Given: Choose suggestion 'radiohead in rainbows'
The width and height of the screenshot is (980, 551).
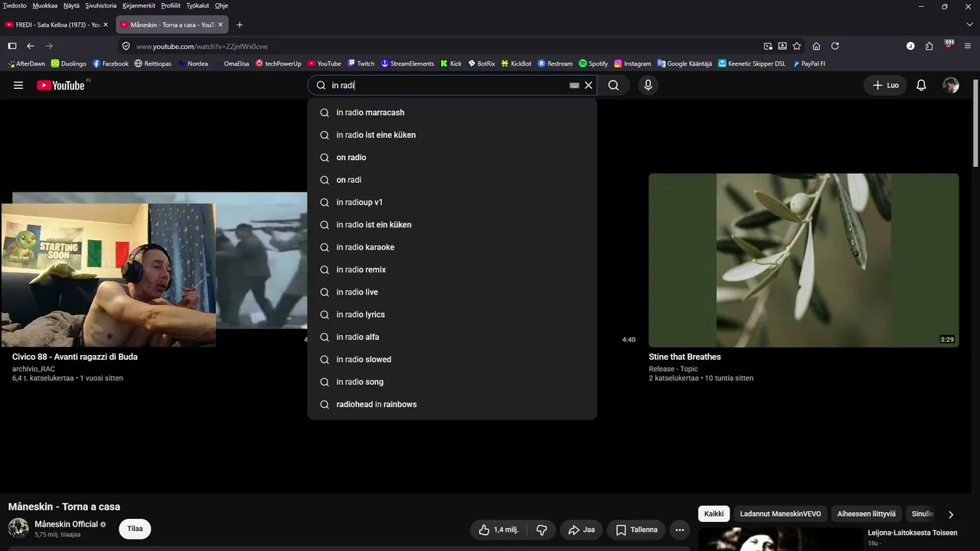Looking at the screenshot, I should pos(452,404).
